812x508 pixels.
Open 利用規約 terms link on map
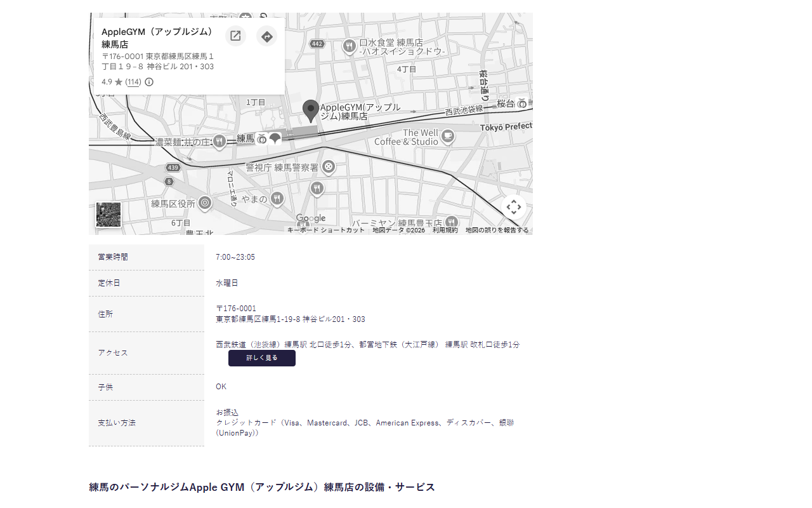[x=445, y=230]
